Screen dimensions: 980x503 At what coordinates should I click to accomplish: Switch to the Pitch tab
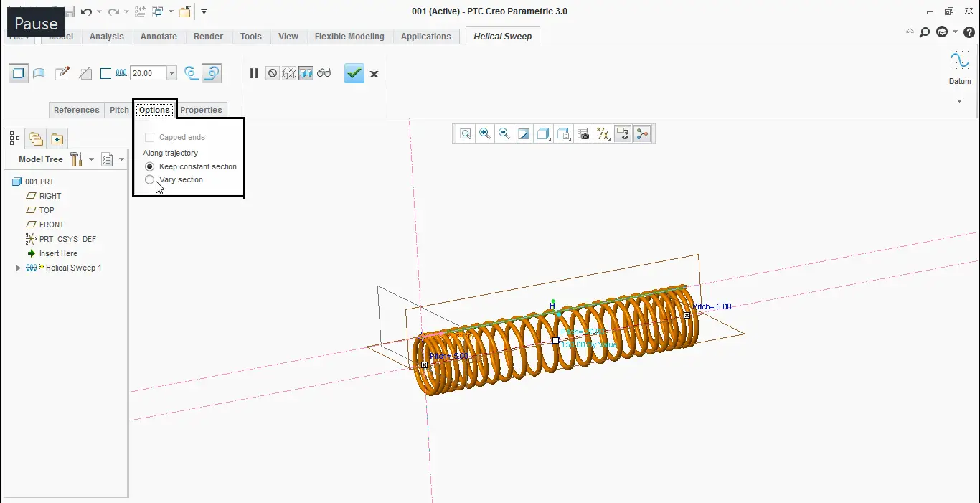click(x=118, y=110)
